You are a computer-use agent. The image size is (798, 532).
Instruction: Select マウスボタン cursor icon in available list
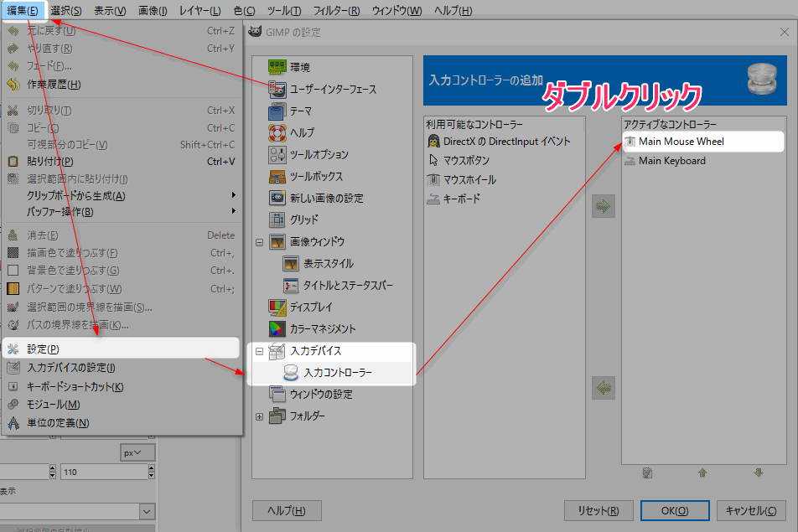(x=433, y=160)
